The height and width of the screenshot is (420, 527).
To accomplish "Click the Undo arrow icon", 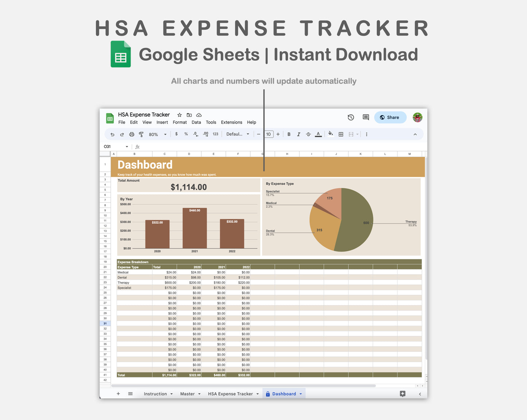I will coord(112,134).
